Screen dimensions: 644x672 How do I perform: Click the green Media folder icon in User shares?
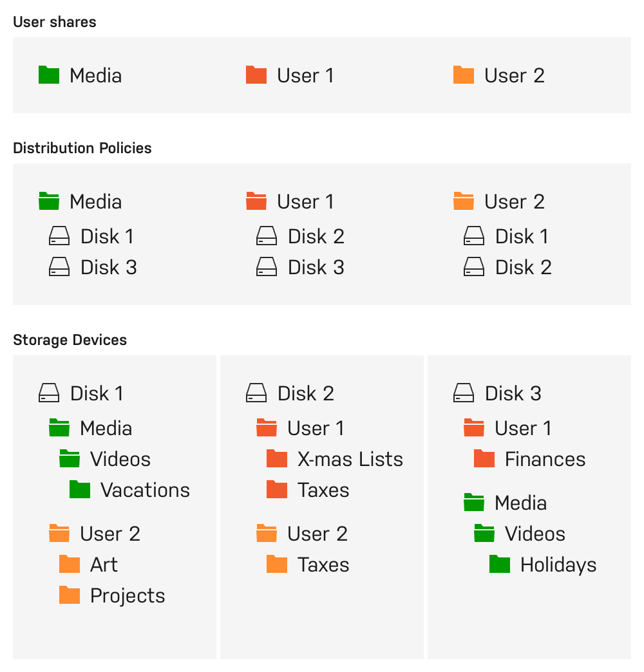49,75
